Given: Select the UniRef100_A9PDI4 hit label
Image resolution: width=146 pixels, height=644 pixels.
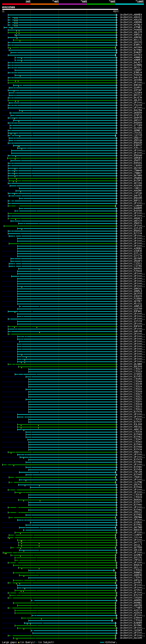Looking at the screenshot, I should click(131, 35).
